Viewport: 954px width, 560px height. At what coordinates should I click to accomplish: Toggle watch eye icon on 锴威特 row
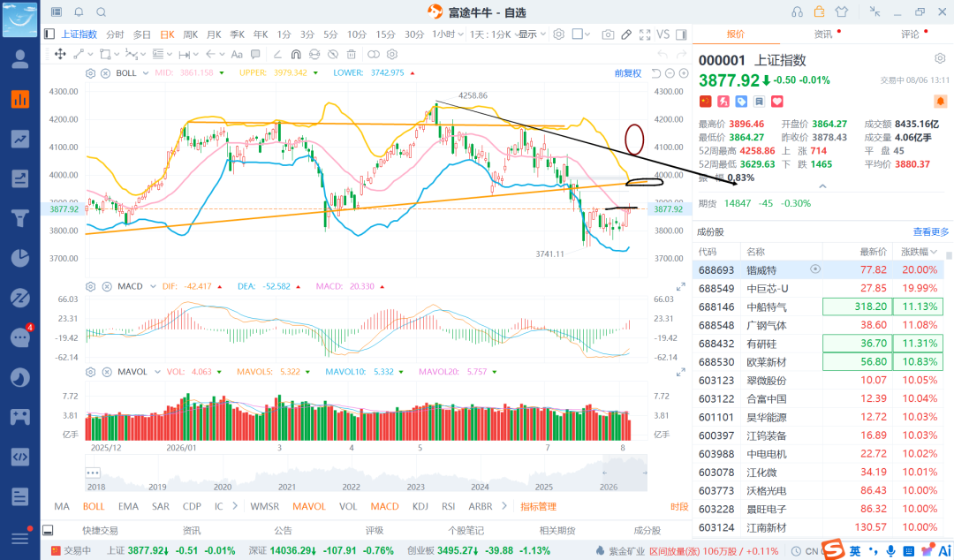tap(815, 269)
